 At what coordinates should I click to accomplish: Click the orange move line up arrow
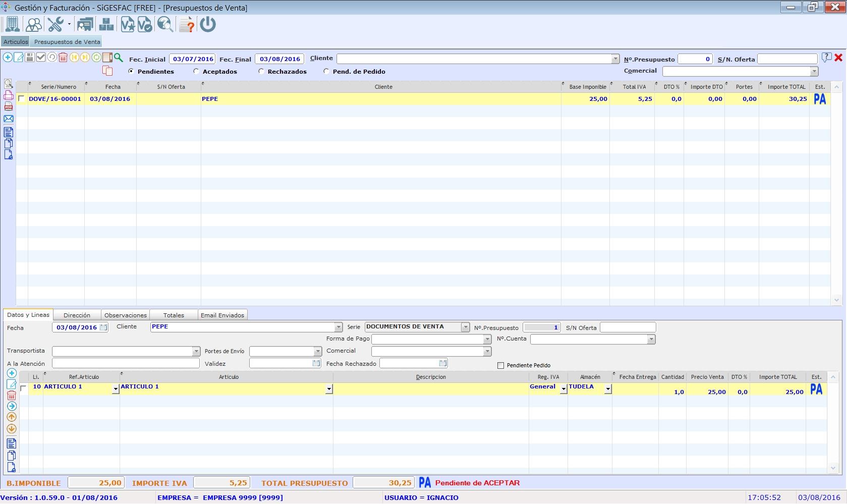point(12,417)
